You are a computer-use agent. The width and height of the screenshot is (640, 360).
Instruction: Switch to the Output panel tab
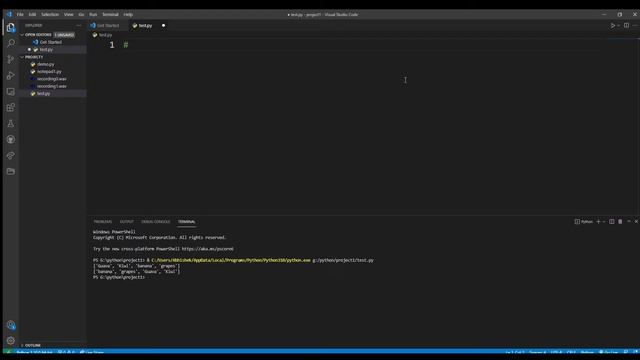point(127,222)
